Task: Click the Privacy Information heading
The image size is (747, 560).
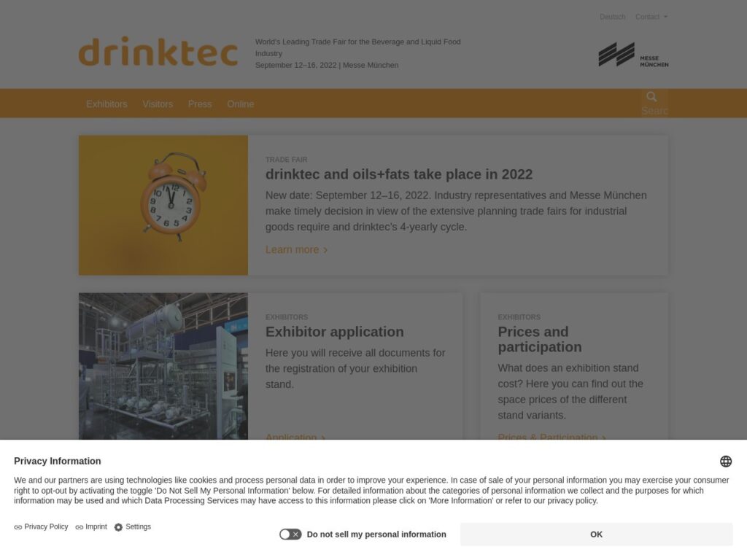Action: [57, 461]
